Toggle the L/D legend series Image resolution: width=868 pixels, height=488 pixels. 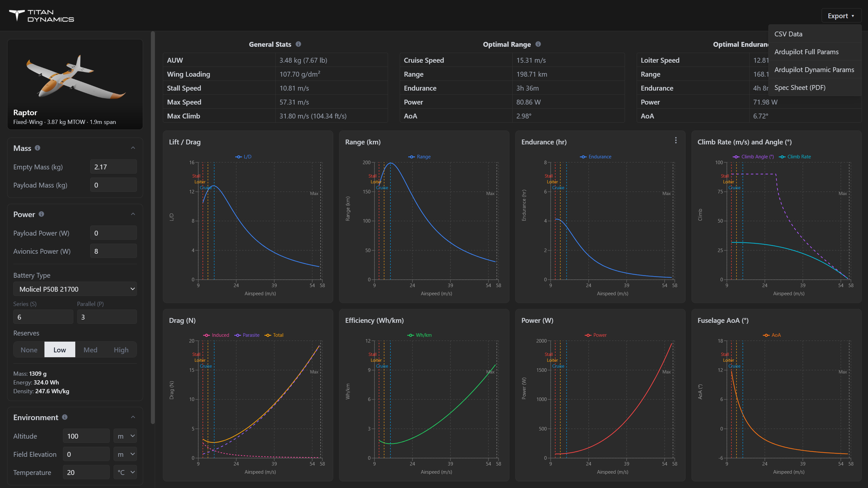243,157
